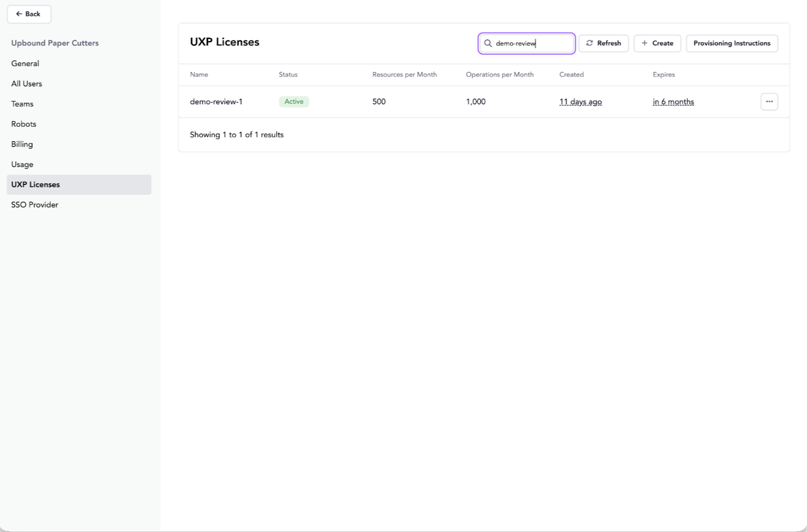
Task: Click the plus icon on Create
Action: [644, 43]
